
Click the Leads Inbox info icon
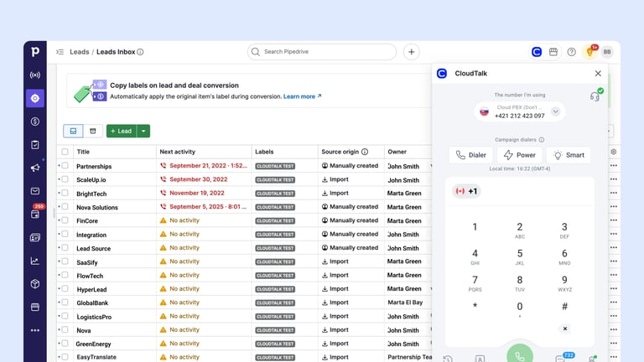[x=141, y=52]
